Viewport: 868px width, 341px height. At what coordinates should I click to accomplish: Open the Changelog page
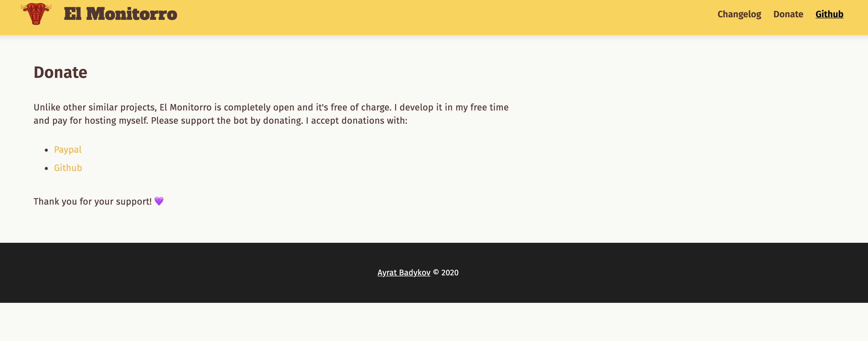coord(739,14)
